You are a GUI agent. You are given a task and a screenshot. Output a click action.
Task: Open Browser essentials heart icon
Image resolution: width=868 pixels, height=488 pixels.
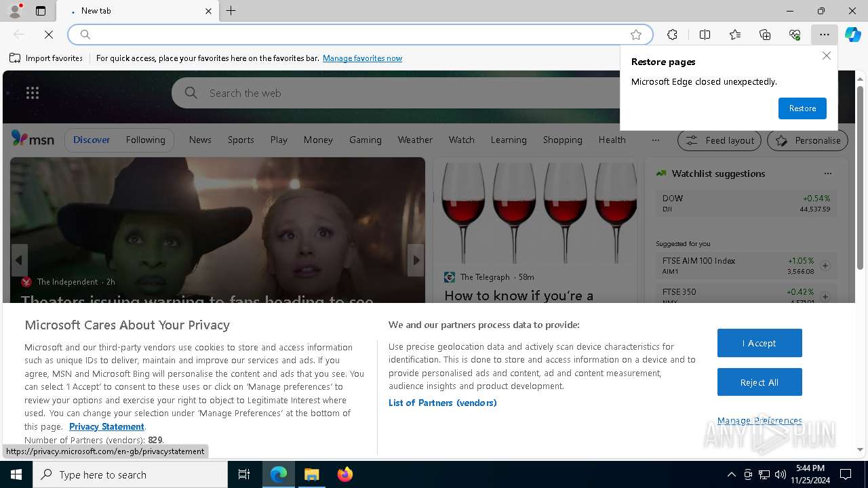[x=795, y=35]
